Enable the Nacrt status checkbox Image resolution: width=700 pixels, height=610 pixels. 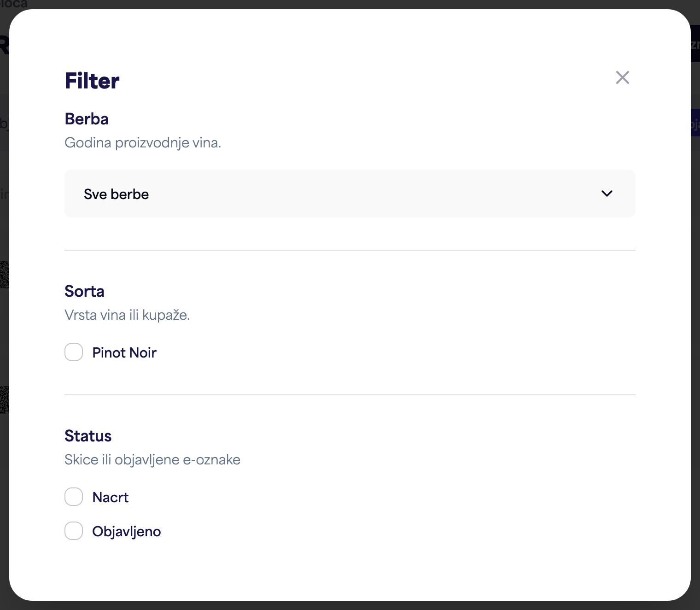click(74, 497)
